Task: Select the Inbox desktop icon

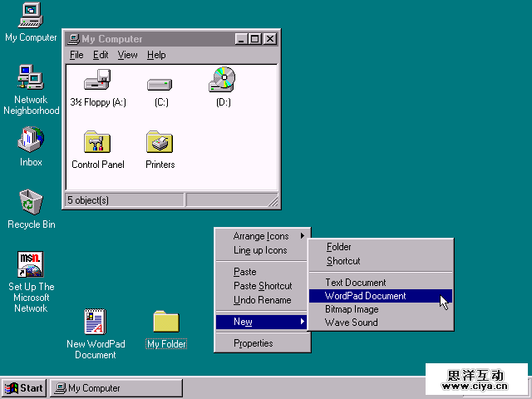Action: pos(31,140)
